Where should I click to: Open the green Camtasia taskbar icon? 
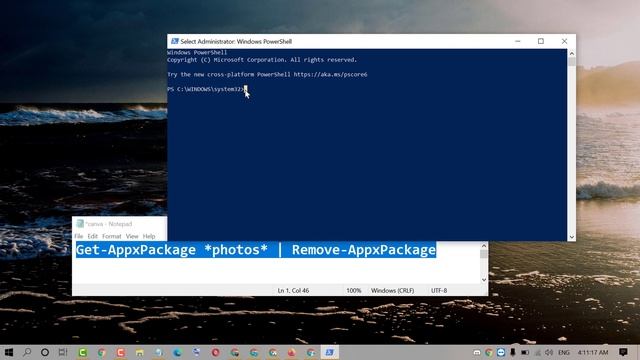click(x=82, y=352)
